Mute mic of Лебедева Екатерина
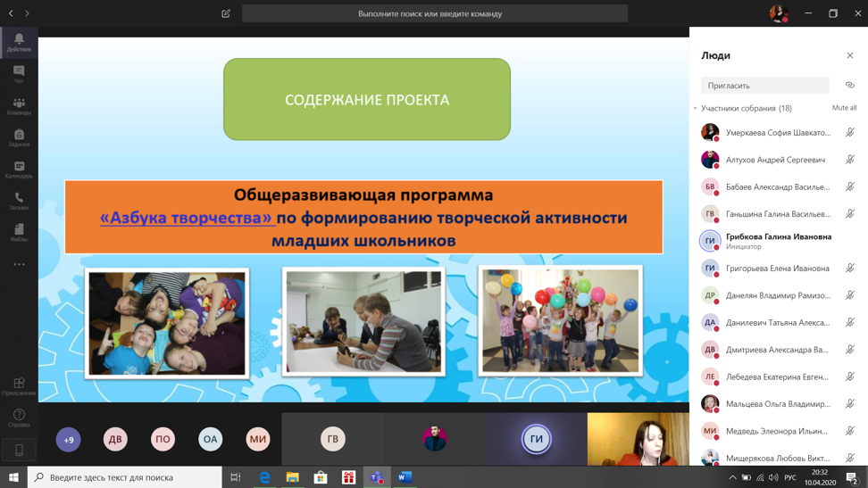The width and height of the screenshot is (868, 488). 850,376
